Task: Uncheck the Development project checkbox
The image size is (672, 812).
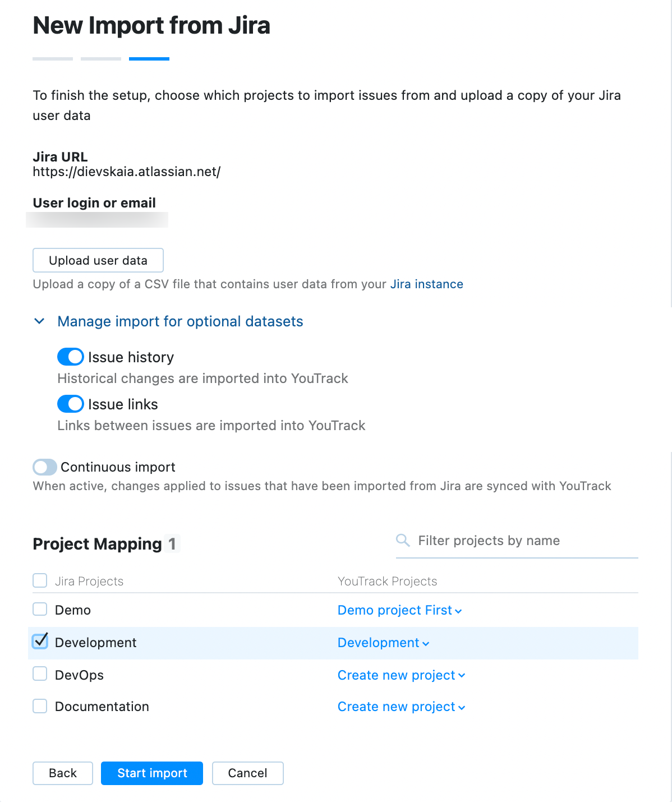Action: point(39,641)
